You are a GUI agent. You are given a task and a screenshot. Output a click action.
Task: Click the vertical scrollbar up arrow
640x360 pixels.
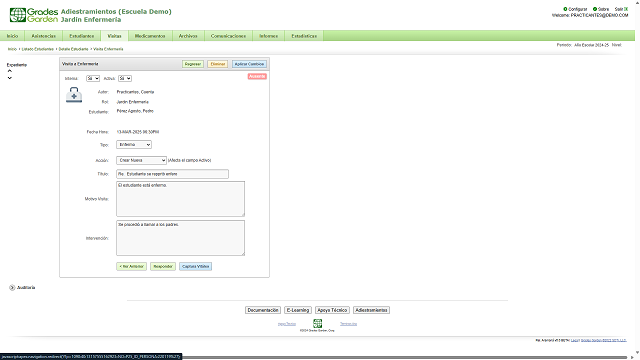637,2
